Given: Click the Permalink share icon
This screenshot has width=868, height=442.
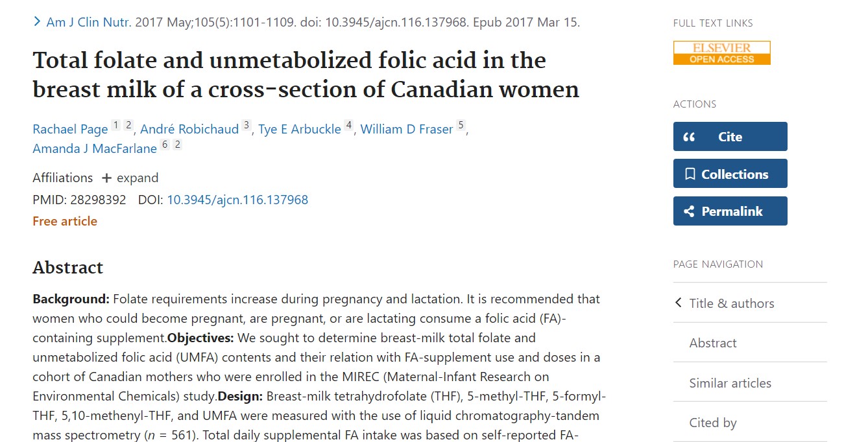Looking at the screenshot, I should [690, 211].
